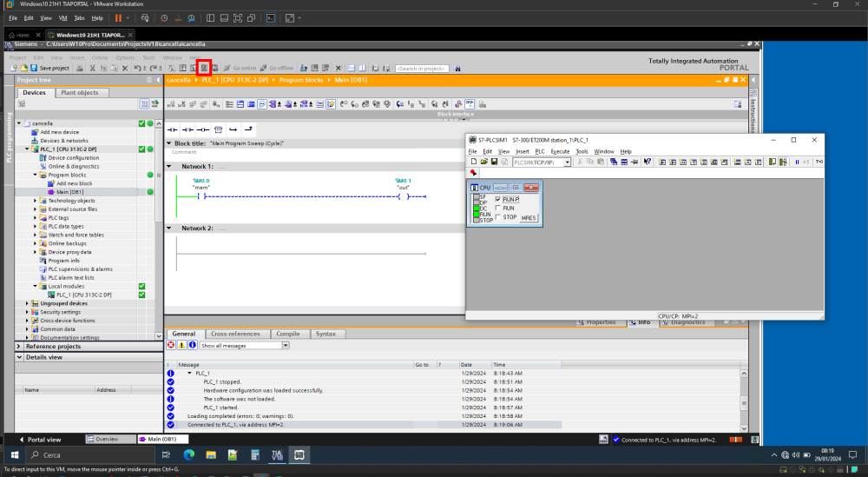Insert an output coil instruction
This screenshot has width=868, height=477.
pyautogui.click(x=203, y=129)
